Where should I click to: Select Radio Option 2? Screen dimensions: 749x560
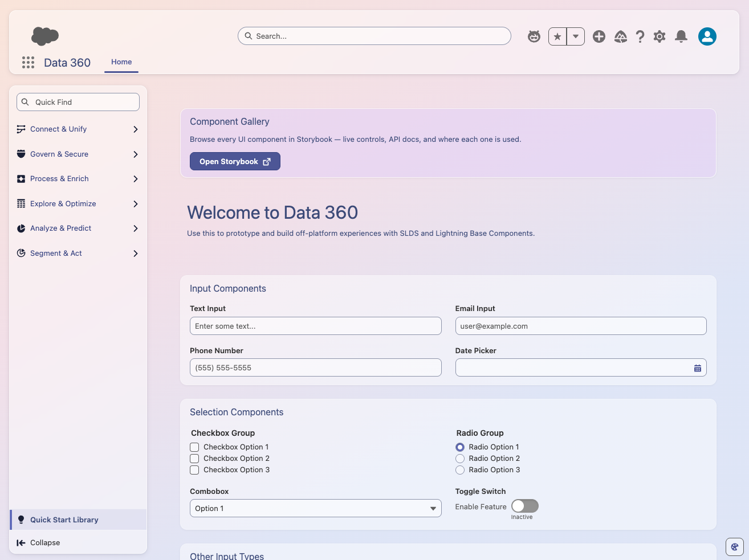(x=460, y=459)
